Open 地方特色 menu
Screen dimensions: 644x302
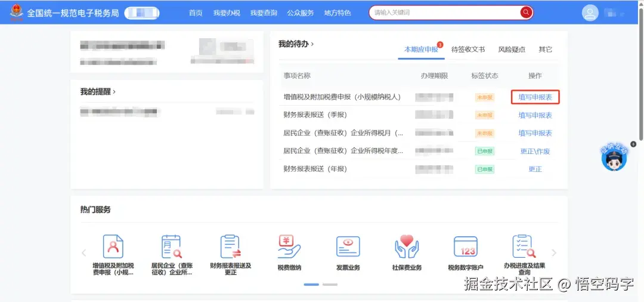(338, 13)
